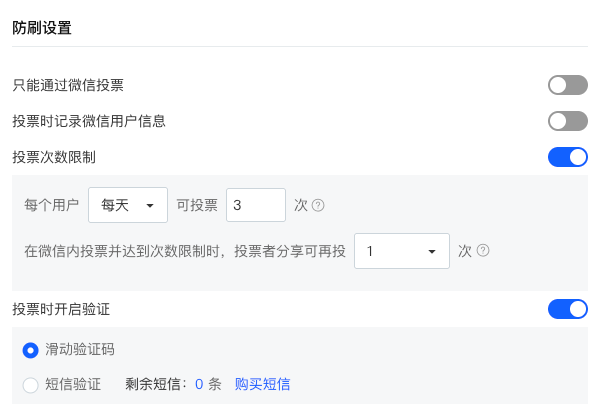Click the '投票时开启验证' label
The height and width of the screenshot is (404, 611).
[x=61, y=309]
